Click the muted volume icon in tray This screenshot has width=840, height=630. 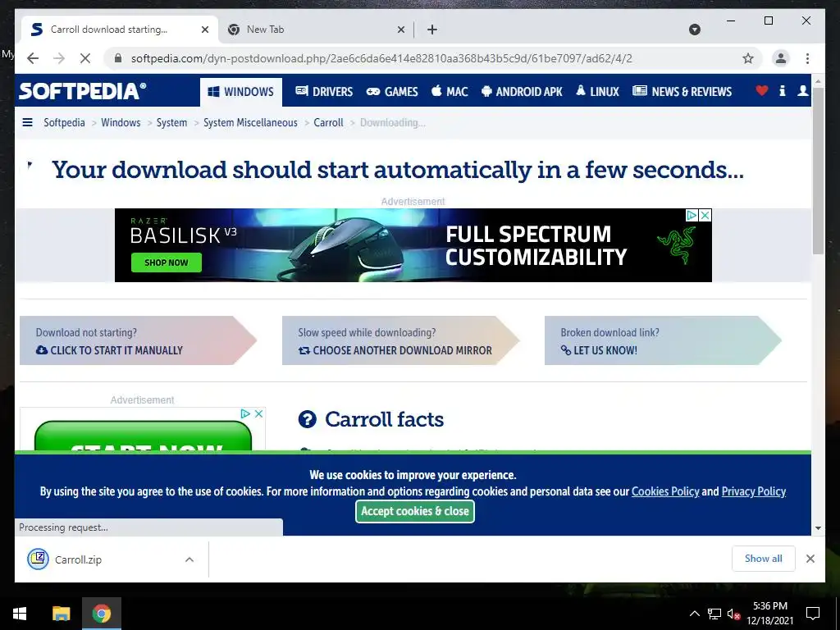click(x=733, y=614)
